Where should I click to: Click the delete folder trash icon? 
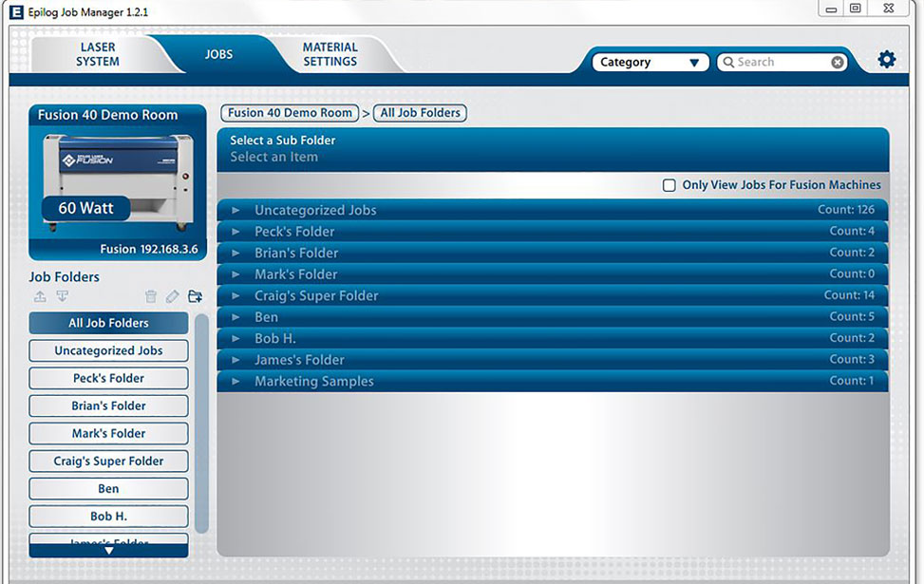pyautogui.click(x=150, y=297)
